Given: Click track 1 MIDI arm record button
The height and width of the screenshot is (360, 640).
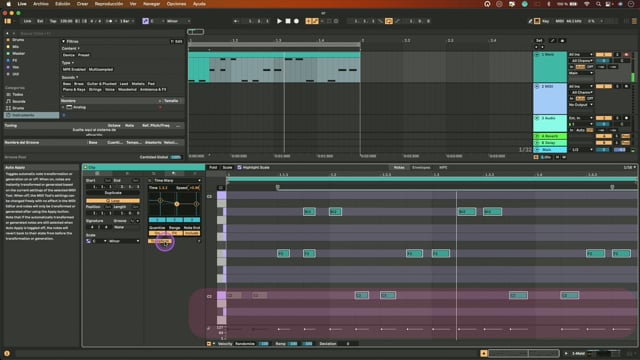Looking at the screenshot, I should pyautogui.click(x=626, y=54).
